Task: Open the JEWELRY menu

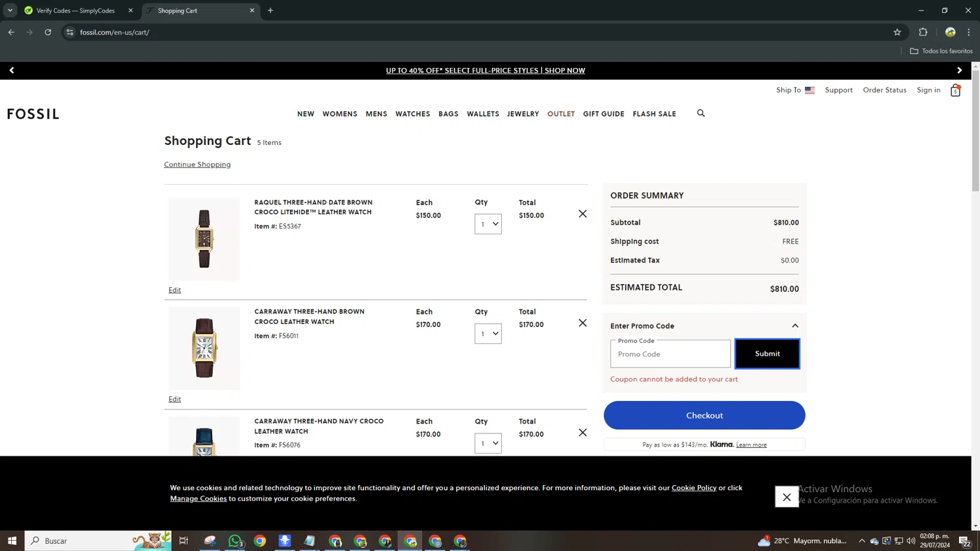Action: (523, 114)
